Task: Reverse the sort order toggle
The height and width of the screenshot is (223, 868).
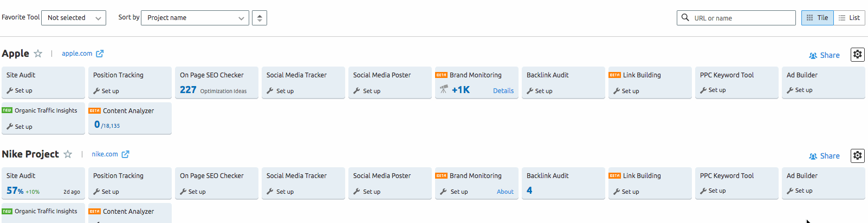Action: pos(260,18)
